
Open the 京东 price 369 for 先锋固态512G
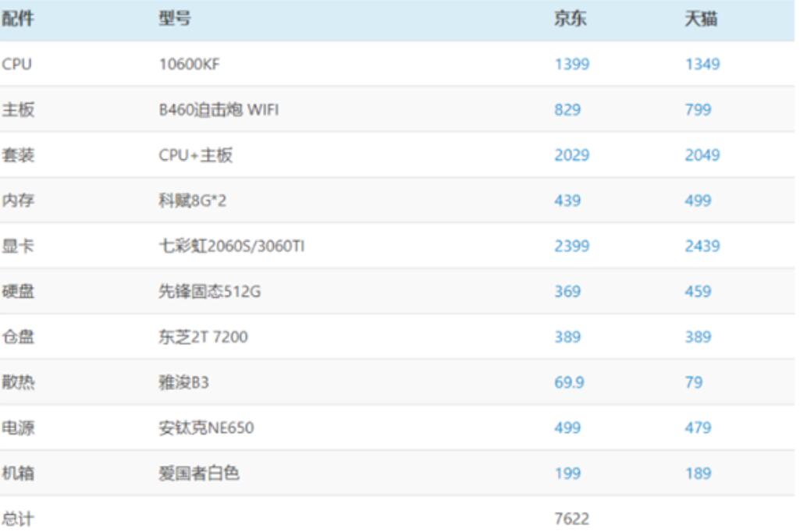(x=567, y=292)
